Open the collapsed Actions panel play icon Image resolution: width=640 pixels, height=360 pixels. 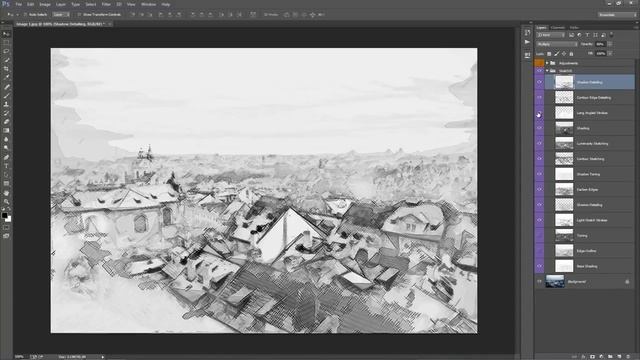tap(527, 42)
